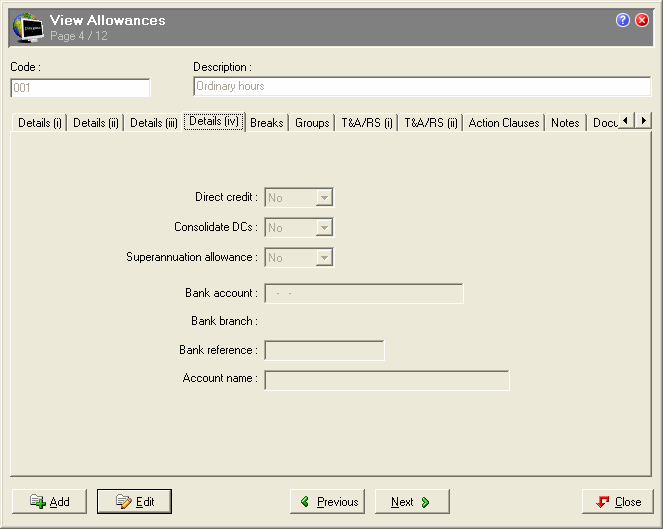Go to the Previous allowance record
This screenshot has height=529, width=663.
(x=327, y=502)
